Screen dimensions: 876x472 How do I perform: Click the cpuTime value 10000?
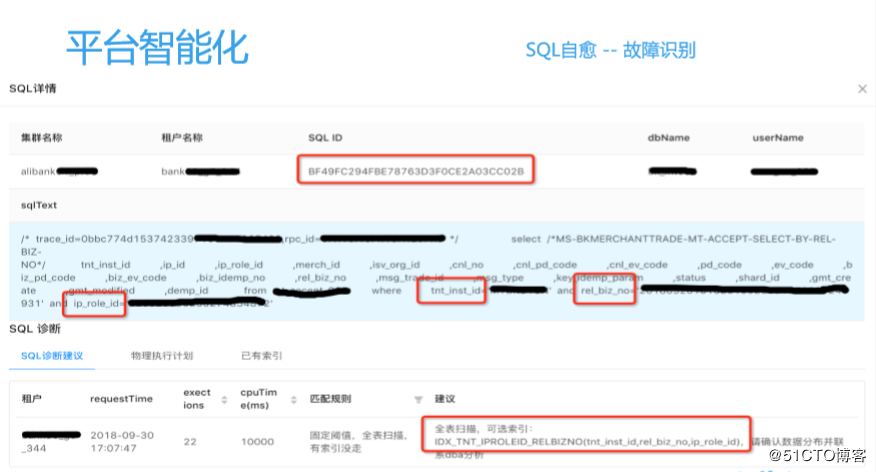pyautogui.click(x=258, y=442)
